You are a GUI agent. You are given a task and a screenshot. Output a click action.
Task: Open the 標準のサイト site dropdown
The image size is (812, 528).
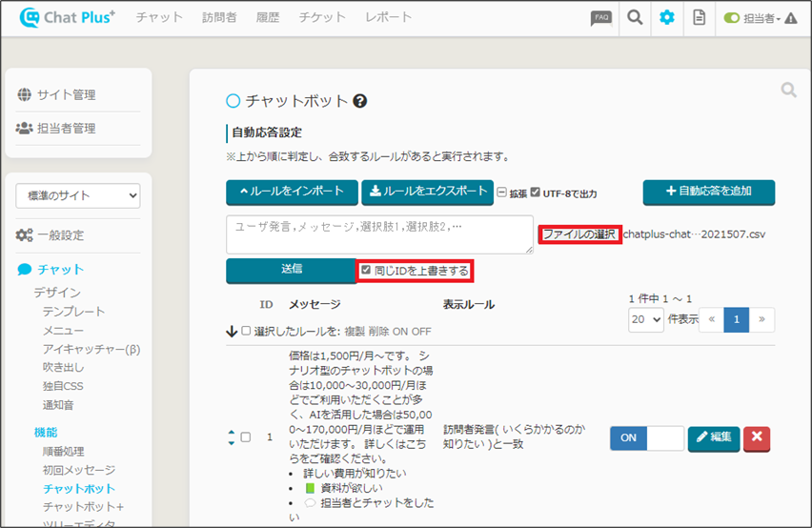click(78, 195)
